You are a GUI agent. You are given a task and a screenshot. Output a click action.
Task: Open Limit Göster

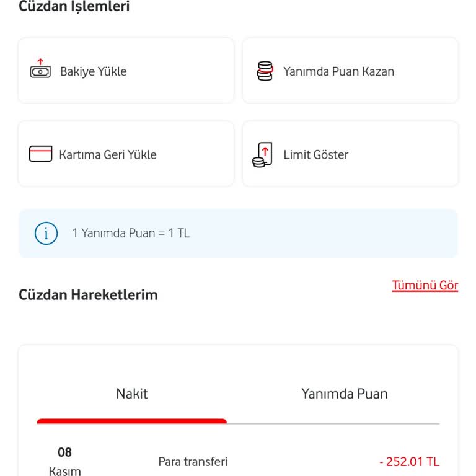pyautogui.click(x=350, y=154)
